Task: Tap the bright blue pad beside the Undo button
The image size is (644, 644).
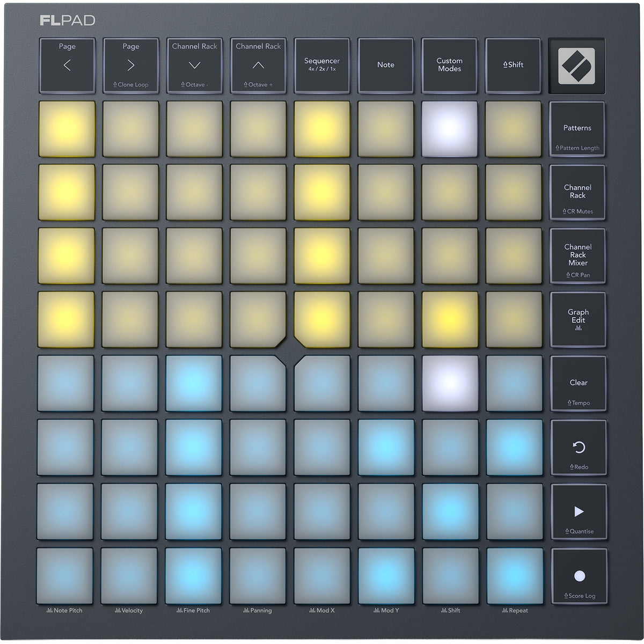Action: tap(515, 448)
